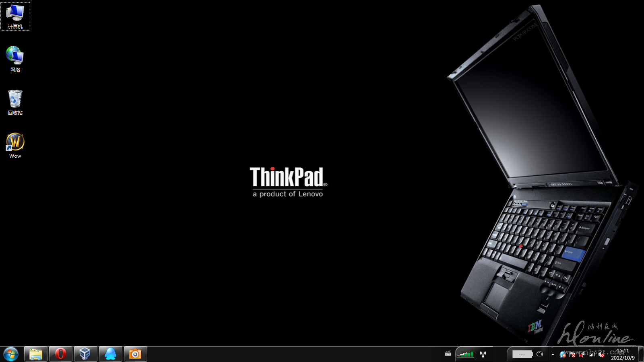Open Windows Explorer from the taskbar
Image resolution: width=644 pixels, height=362 pixels.
coord(36,354)
